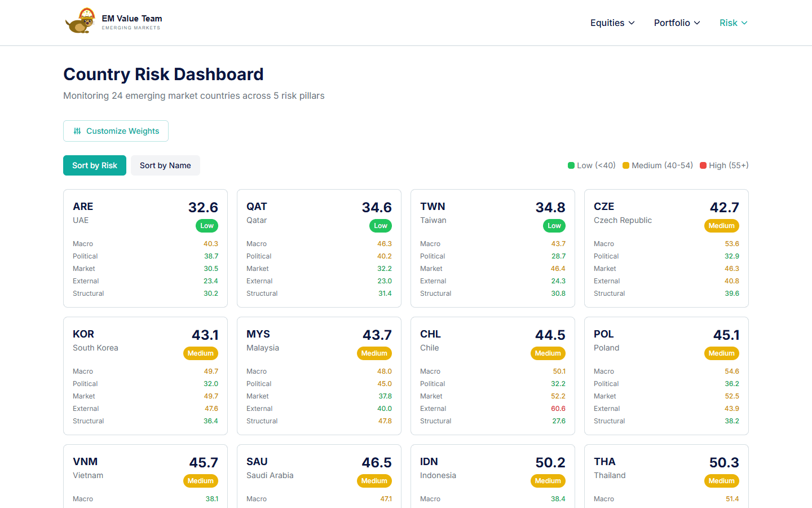Click the Medium badge on the CZE card

pos(722,225)
